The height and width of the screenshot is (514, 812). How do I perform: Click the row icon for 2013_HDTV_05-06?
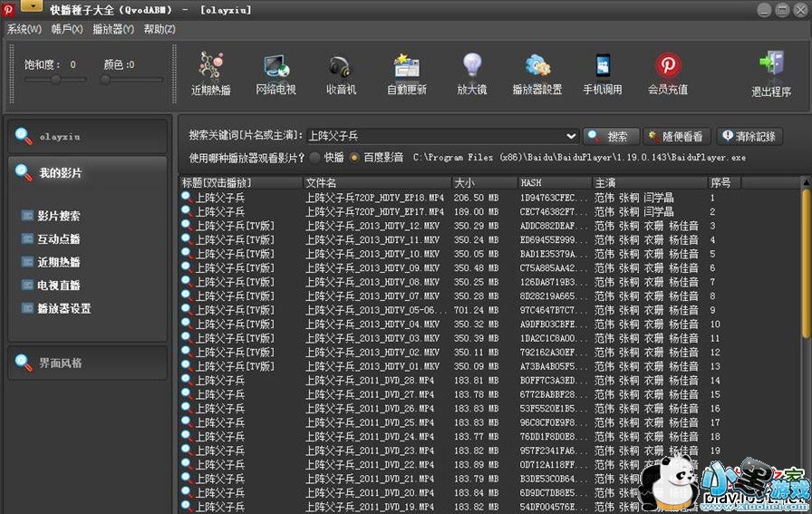[187, 309]
